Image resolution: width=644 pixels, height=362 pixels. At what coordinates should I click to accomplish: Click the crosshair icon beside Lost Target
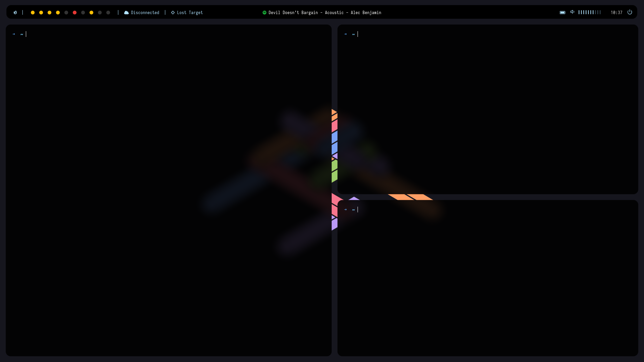173,12
